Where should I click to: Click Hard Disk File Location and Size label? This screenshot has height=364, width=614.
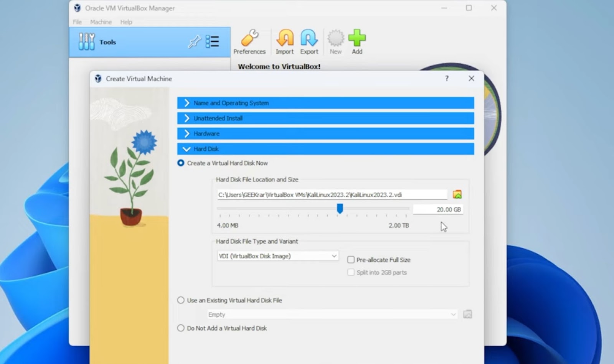tap(257, 180)
